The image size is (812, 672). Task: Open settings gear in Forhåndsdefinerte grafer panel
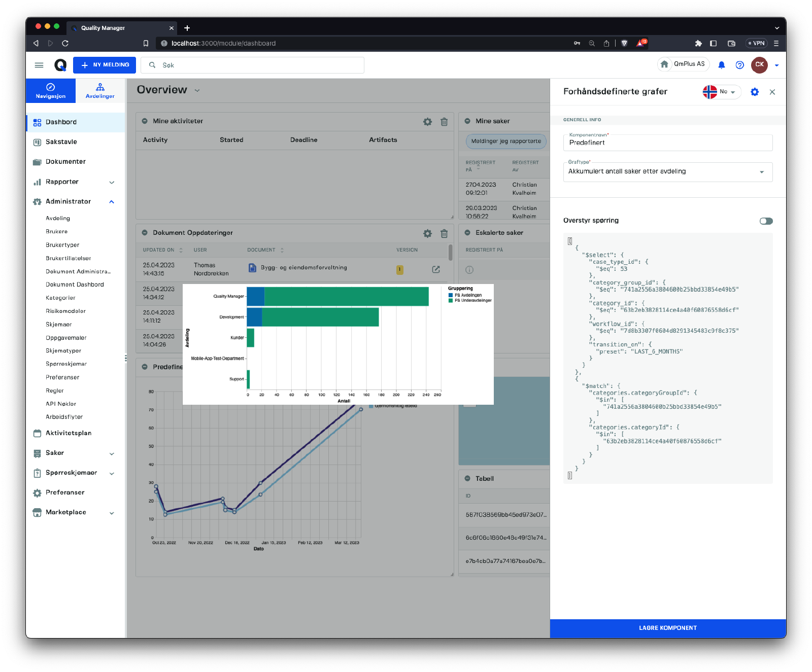pyautogui.click(x=754, y=92)
